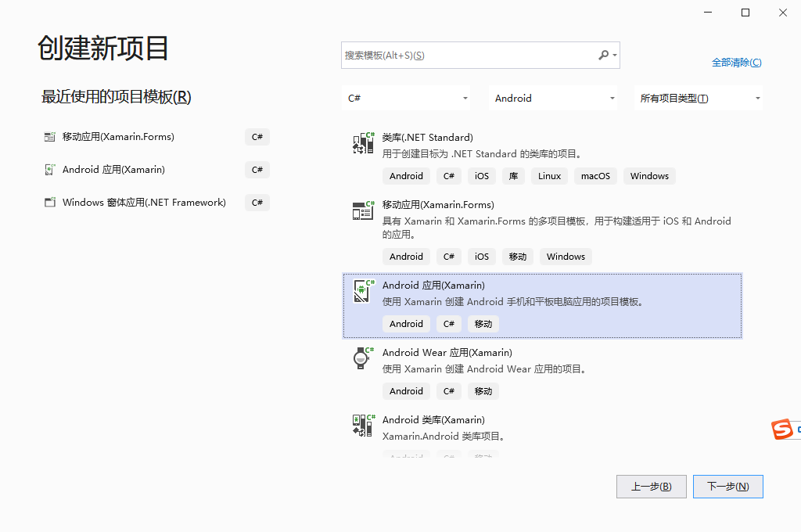
Task: Click the Linux tag under 类库(.NET Standard)
Action: click(549, 175)
